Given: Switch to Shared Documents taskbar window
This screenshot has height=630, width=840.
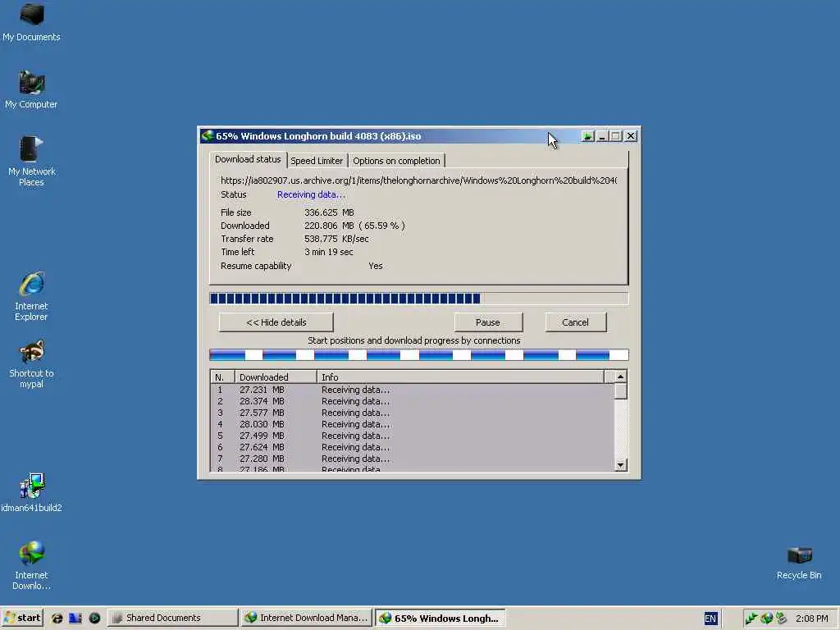Looking at the screenshot, I should coord(172,618).
